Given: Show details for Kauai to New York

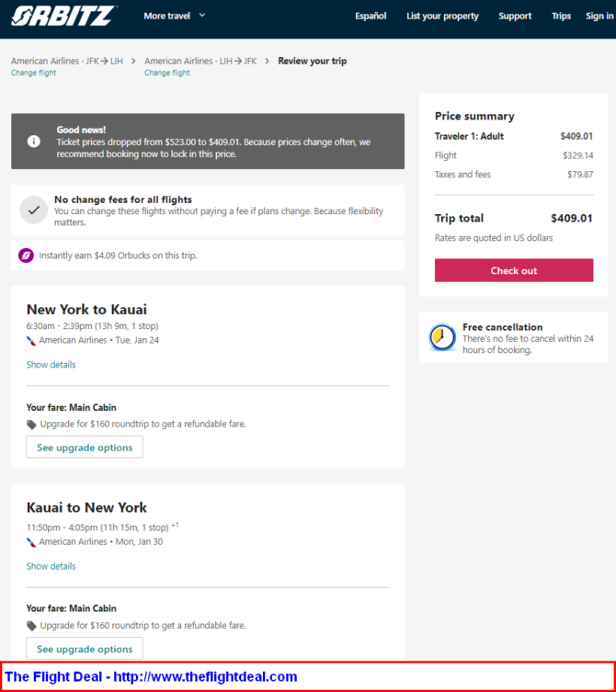Looking at the screenshot, I should (x=51, y=566).
